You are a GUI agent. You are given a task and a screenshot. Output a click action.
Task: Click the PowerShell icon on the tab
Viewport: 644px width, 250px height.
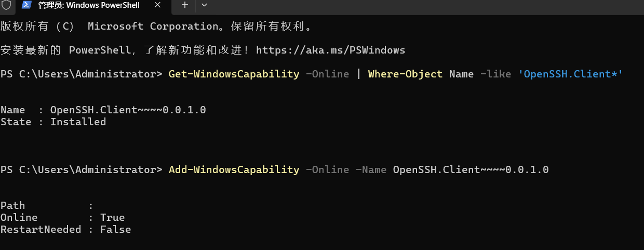[x=26, y=5]
